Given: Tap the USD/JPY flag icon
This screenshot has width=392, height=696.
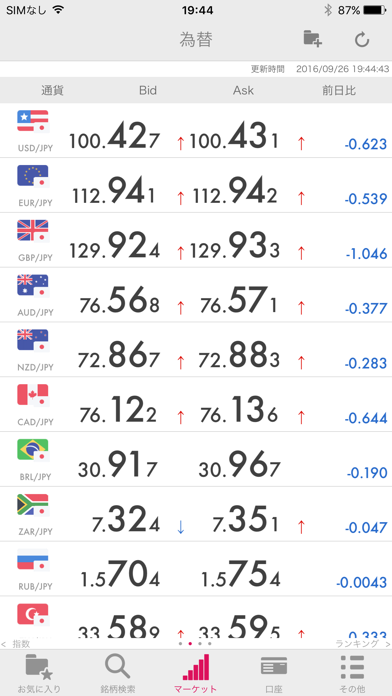Looking at the screenshot, I should [33, 121].
